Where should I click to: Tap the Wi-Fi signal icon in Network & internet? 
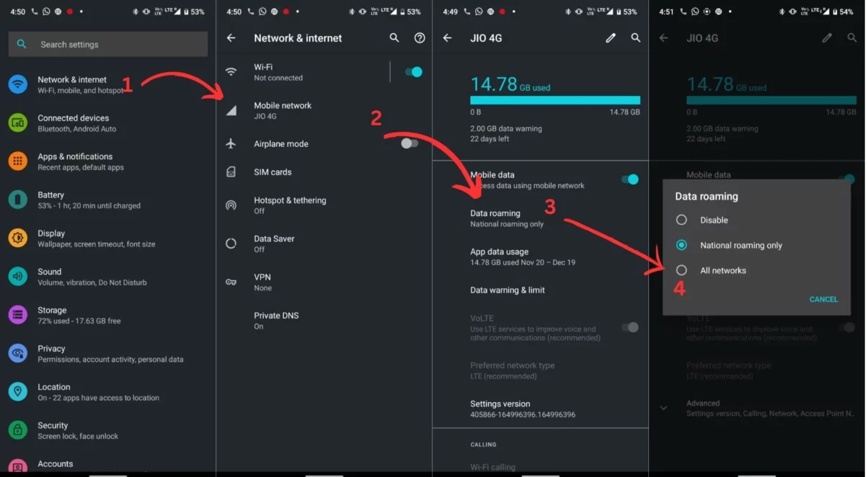point(231,72)
